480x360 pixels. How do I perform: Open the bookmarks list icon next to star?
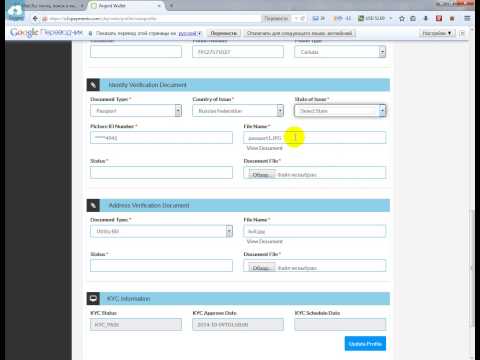point(413,18)
